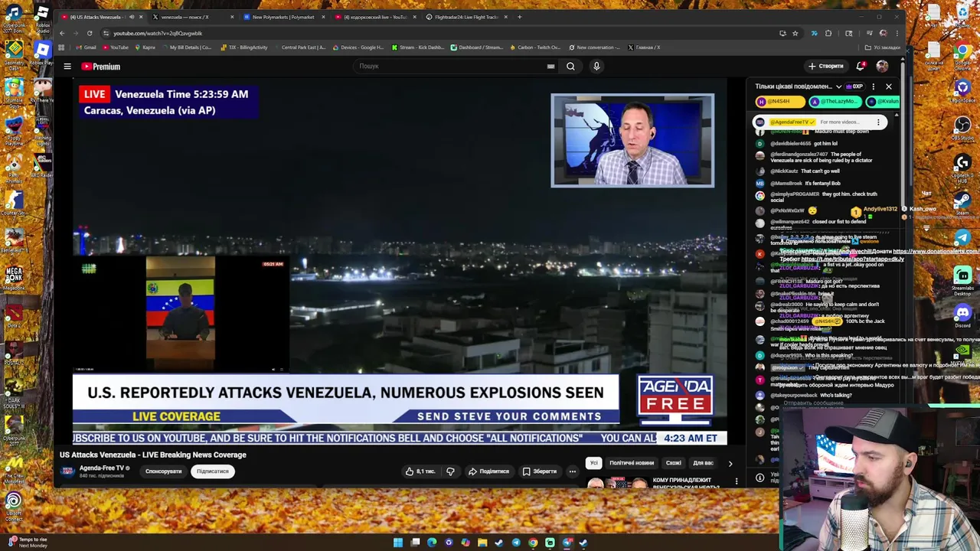Open the Gmail bookmark
The image size is (980, 551).
[87, 47]
